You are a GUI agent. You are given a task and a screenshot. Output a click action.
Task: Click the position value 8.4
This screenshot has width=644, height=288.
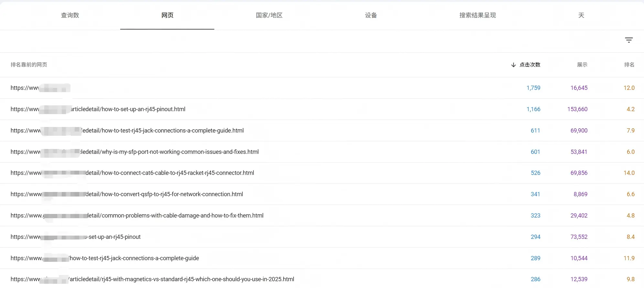pyautogui.click(x=631, y=237)
